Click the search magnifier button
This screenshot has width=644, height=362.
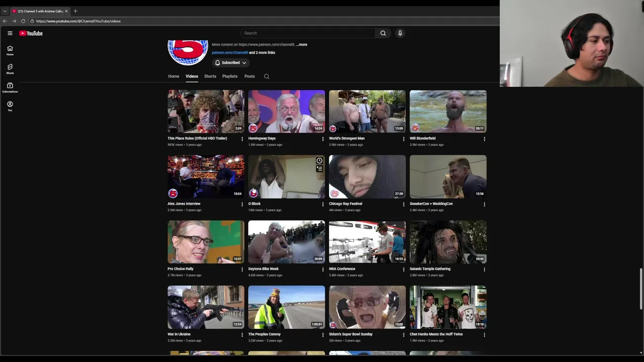coord(383,33)
